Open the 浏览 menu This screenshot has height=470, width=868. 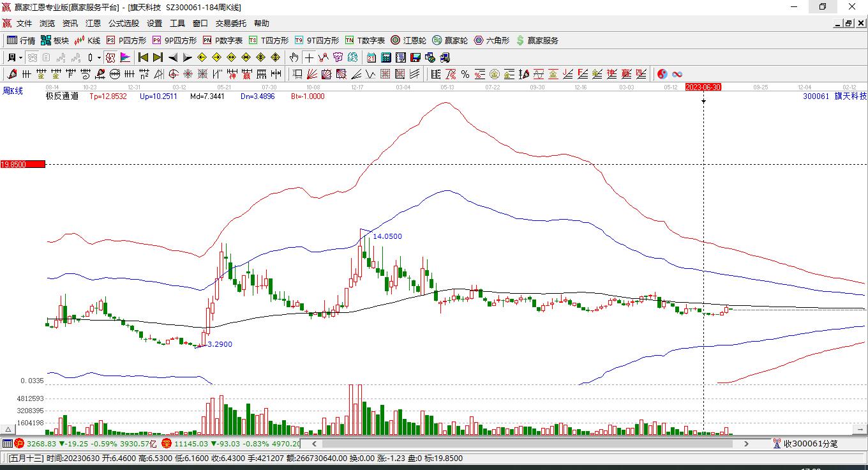[47, 24]
